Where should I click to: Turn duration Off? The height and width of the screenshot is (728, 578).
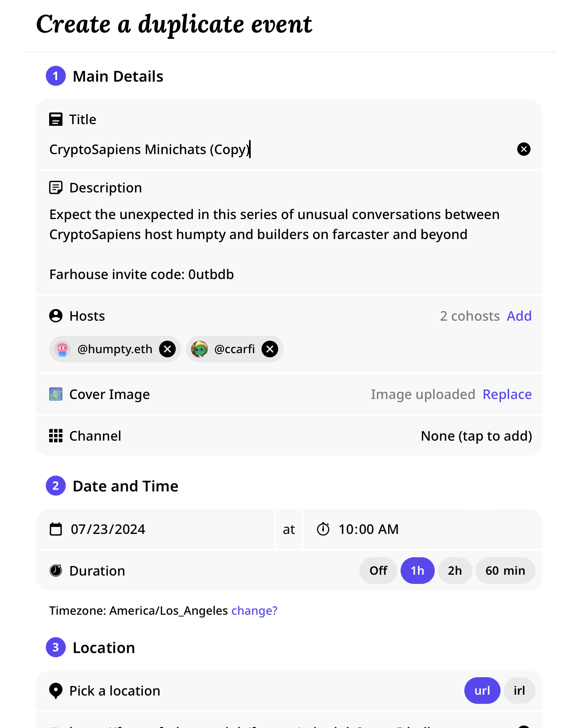coord(378,571)
